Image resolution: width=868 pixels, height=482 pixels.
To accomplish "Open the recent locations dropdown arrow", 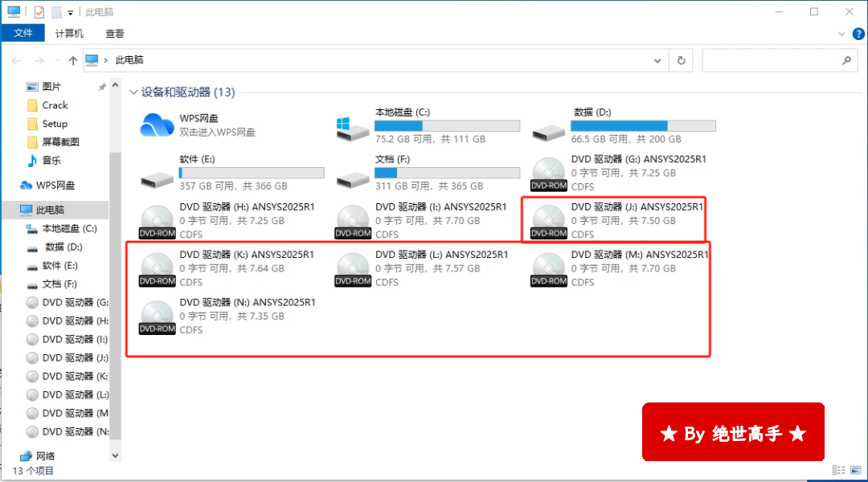I will pos(58,61).
